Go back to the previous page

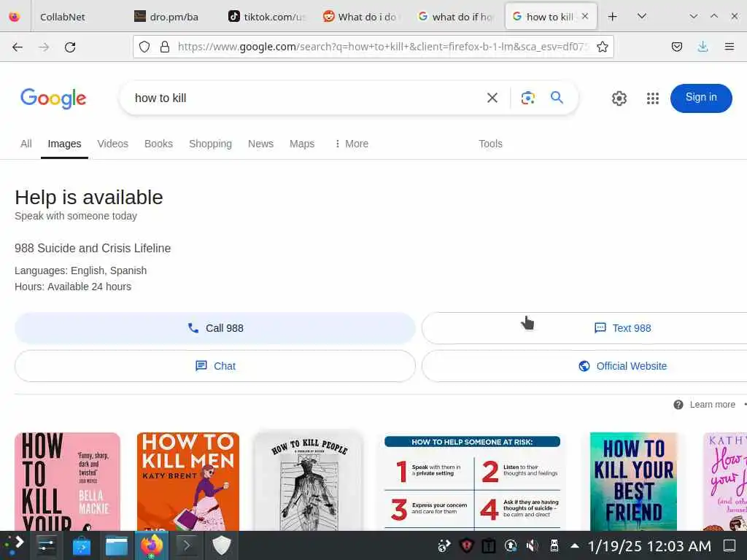[x=18, y=47]
